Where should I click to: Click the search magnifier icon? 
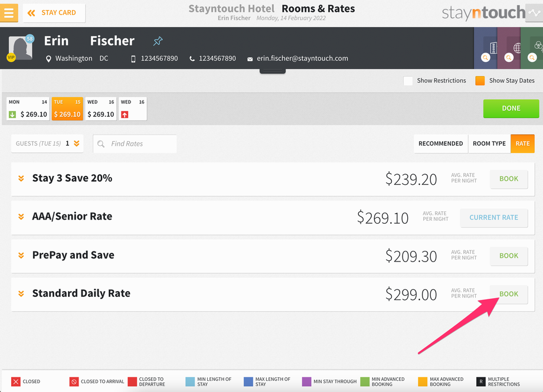coord(101,143)
